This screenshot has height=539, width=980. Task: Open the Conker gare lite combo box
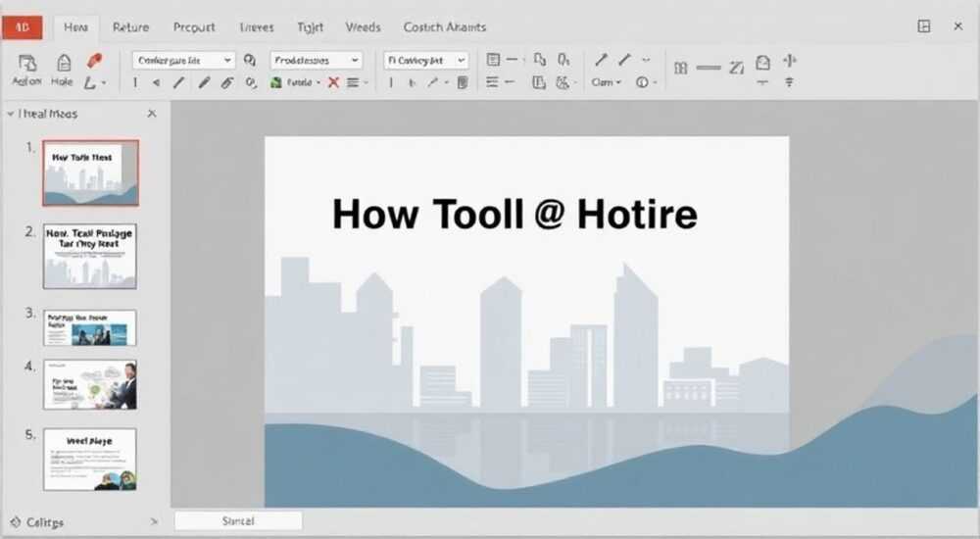pos(184,61)
